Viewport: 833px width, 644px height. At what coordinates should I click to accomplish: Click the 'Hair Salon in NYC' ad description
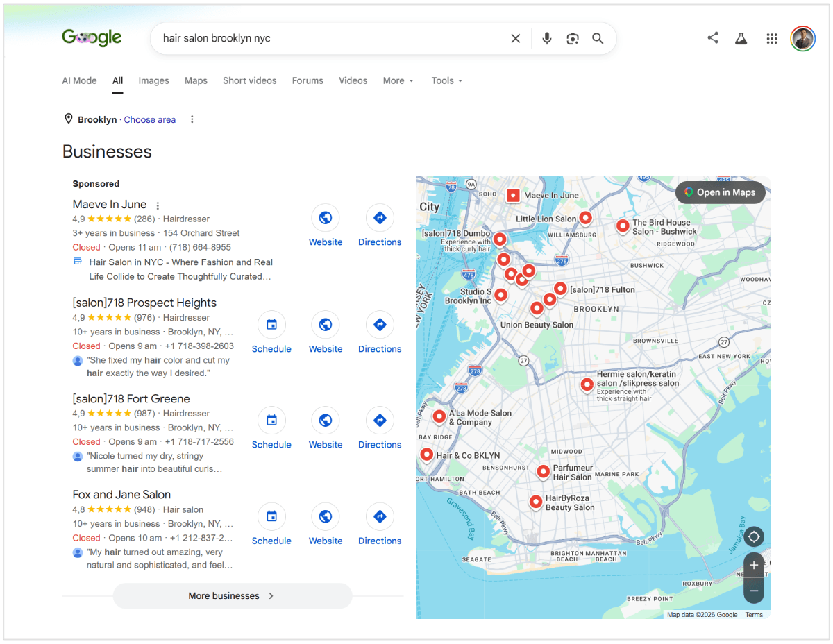click(x=180, y=269)
